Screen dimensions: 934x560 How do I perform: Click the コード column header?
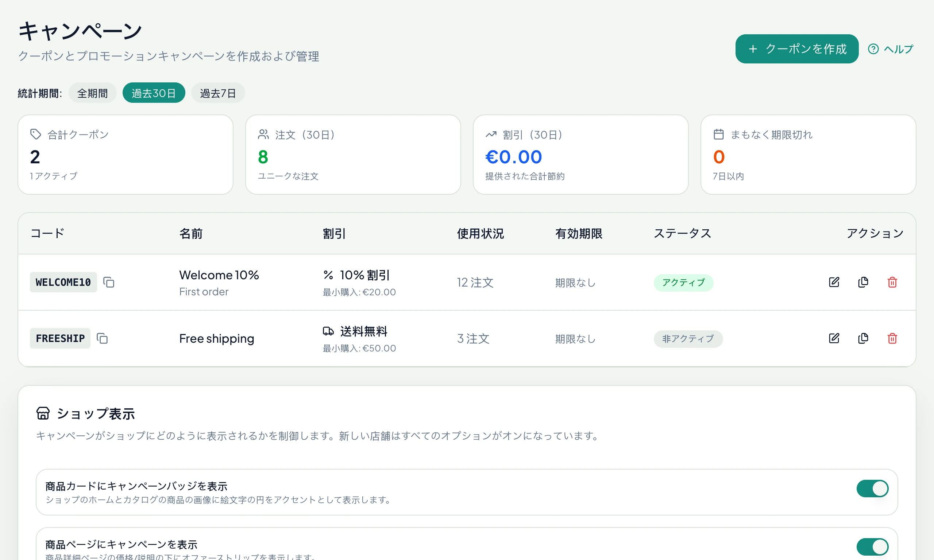point(47,234)
